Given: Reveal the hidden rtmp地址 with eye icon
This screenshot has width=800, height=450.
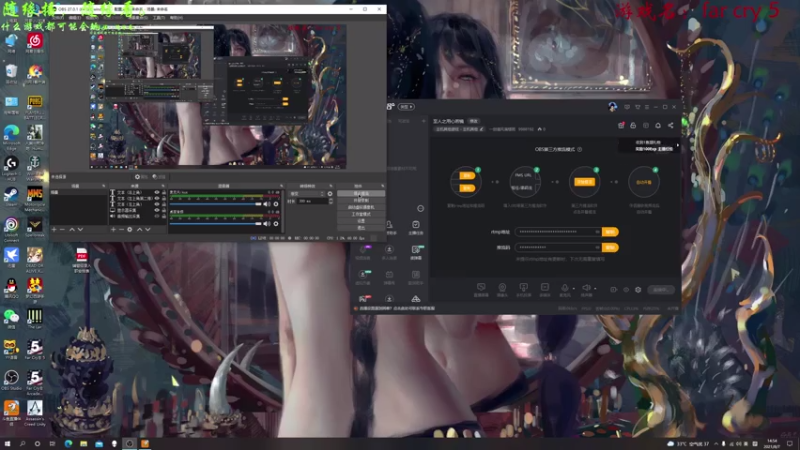Looking at the screenshot, I should pyautogui.click(x=597, y=232).
